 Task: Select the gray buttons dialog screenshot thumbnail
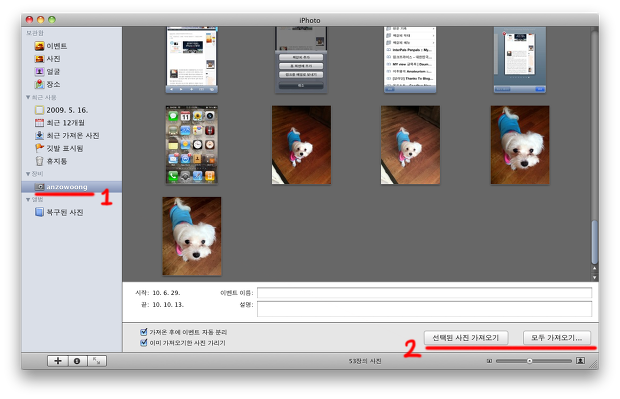301,60
